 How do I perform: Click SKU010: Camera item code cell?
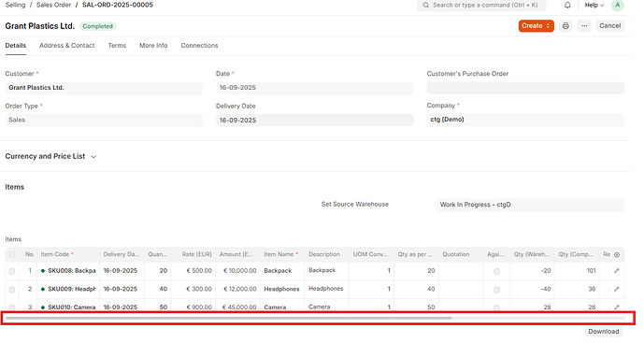tap(68, 307)
